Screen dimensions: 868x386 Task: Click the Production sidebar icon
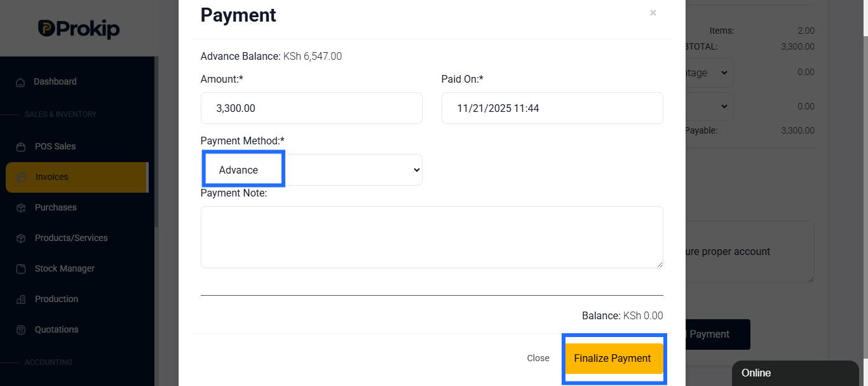pos(21,300)
